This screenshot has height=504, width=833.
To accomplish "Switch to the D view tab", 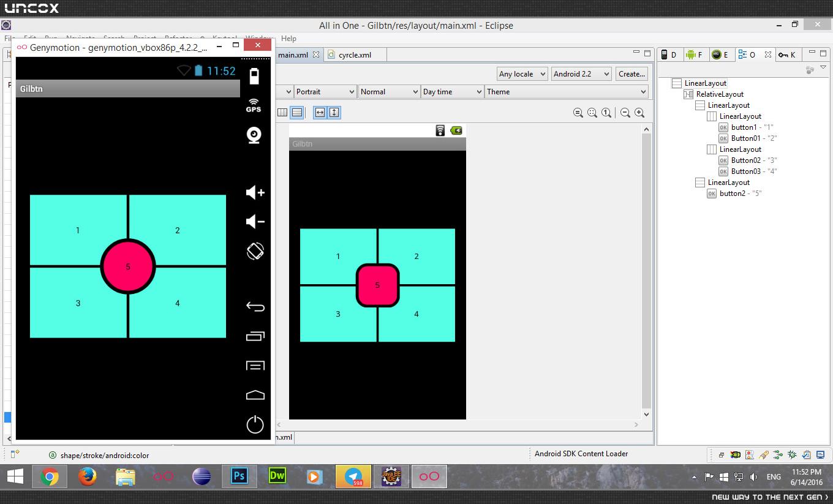I will pos(669,55).
